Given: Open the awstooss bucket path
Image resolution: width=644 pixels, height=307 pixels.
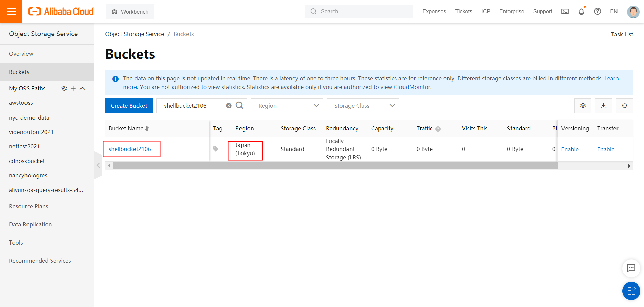Looking at the screenshot, I should [21, 103].
